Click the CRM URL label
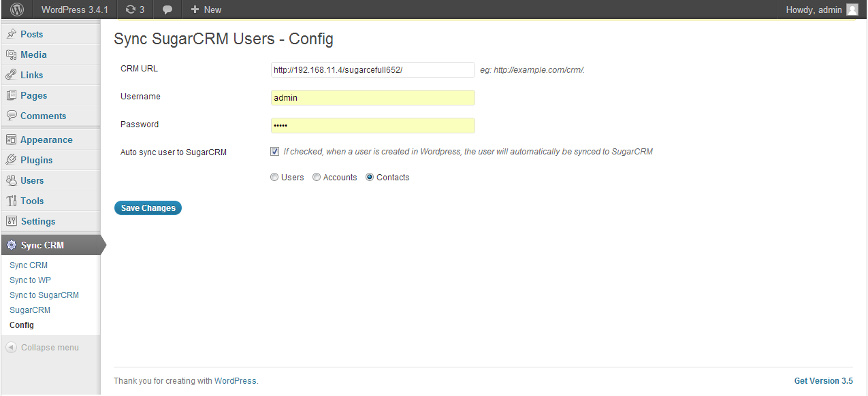The height and width of the screenshot is (396, 868). 139,69
